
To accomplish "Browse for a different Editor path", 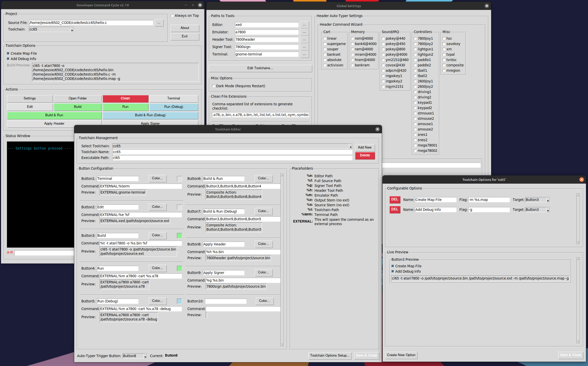I will click(304, 25).
